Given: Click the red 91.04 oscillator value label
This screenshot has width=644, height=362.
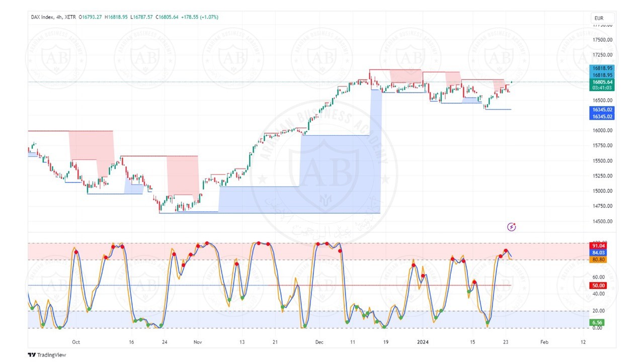Looking at the screenshot, I should pyautogui.click(x=598, y=246).
